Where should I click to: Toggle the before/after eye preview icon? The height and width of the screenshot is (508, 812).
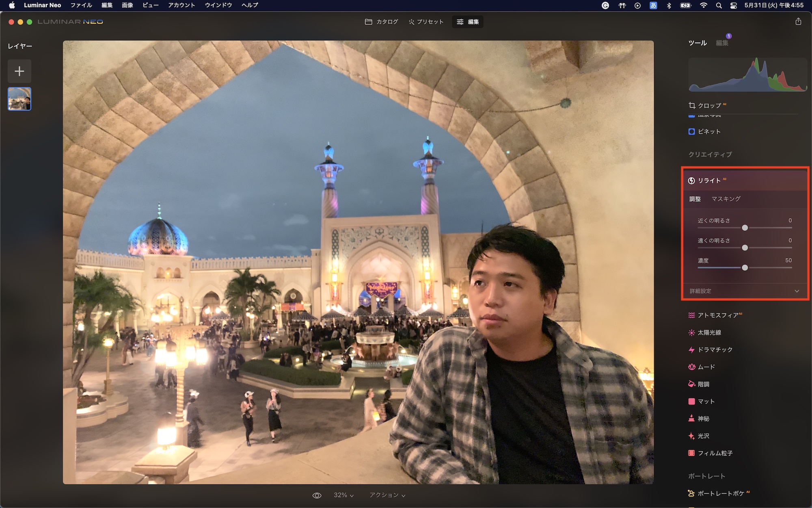[x=317, y=495]
